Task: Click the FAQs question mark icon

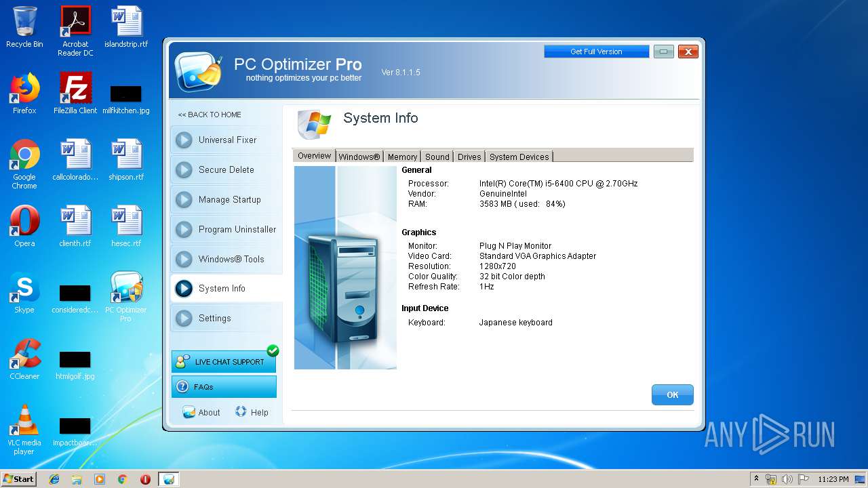Action: pyautogui.click(x=182, y=387)
